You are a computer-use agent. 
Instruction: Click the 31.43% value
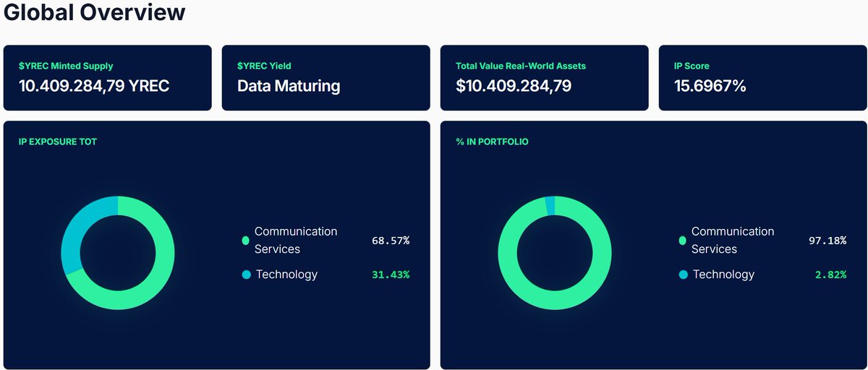click(x=391, y=275)
